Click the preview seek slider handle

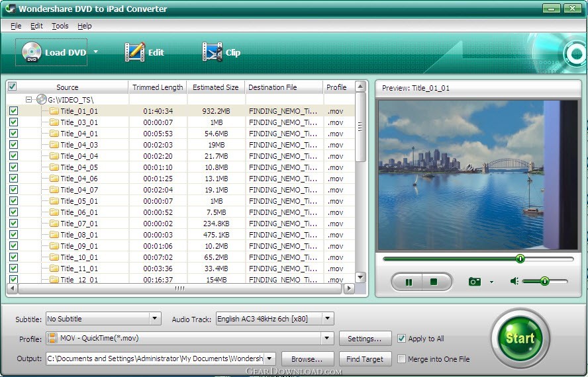point(520,259)
